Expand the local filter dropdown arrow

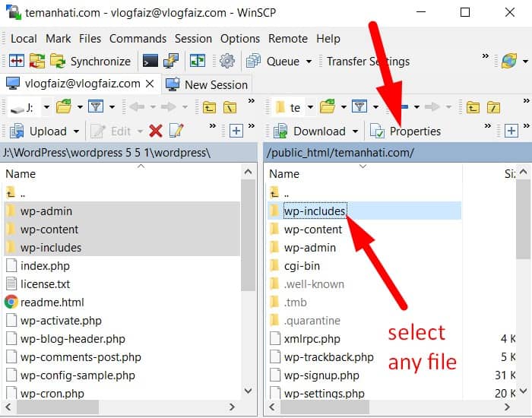112,107
